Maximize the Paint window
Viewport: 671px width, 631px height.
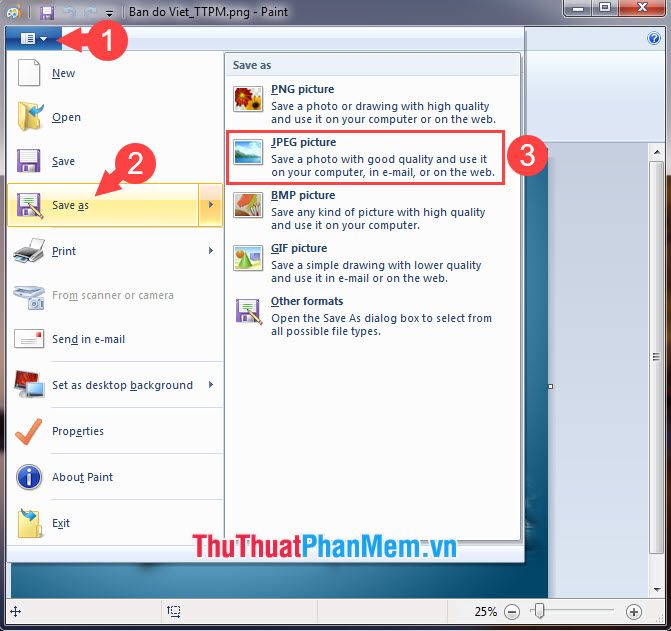click(x=605, y=8)
